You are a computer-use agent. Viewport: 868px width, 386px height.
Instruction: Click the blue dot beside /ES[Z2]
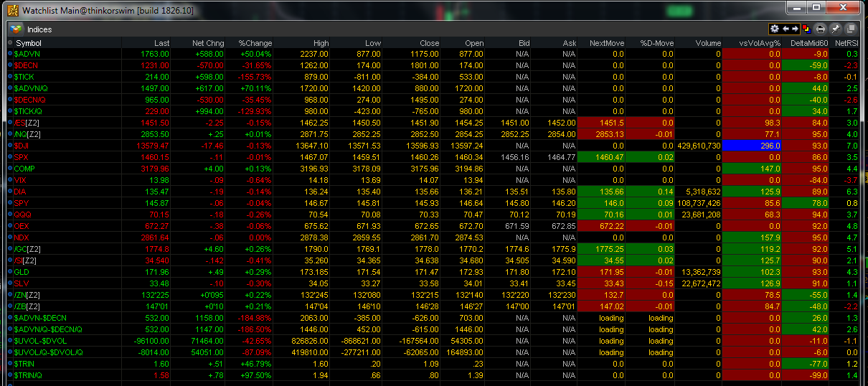coord(9,123)
